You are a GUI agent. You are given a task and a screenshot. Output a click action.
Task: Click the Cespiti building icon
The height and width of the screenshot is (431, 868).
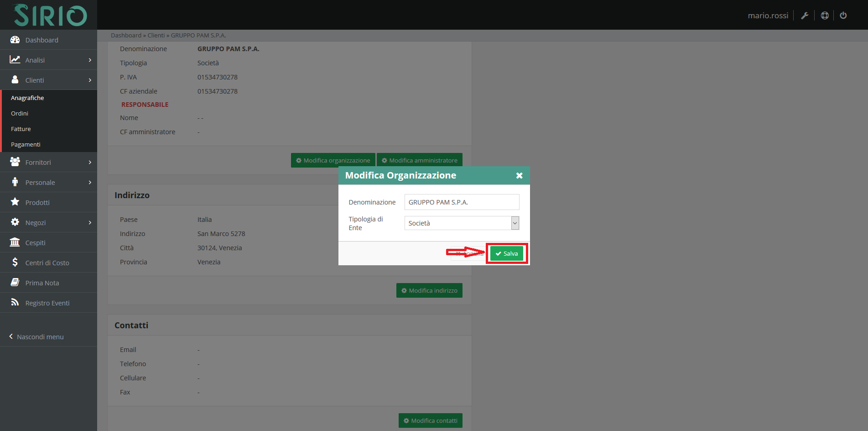click(15, 242)
